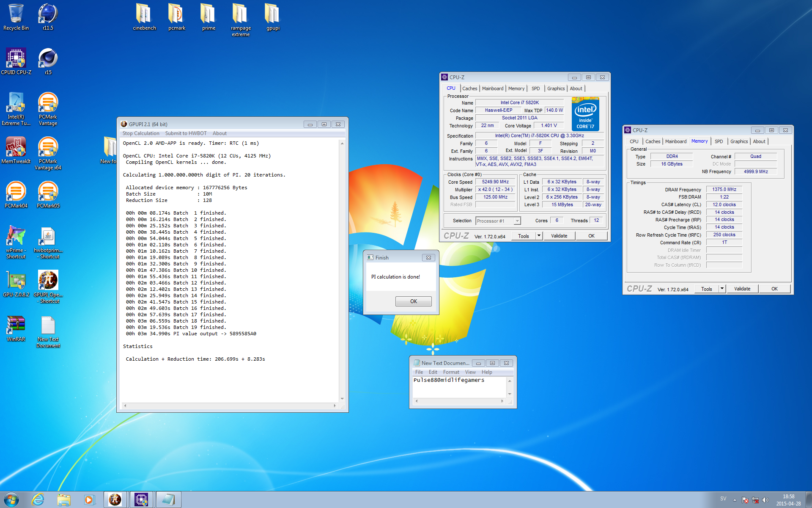
Task: Expand Tools dropdown arrow in Memory window
Action: 722,289
